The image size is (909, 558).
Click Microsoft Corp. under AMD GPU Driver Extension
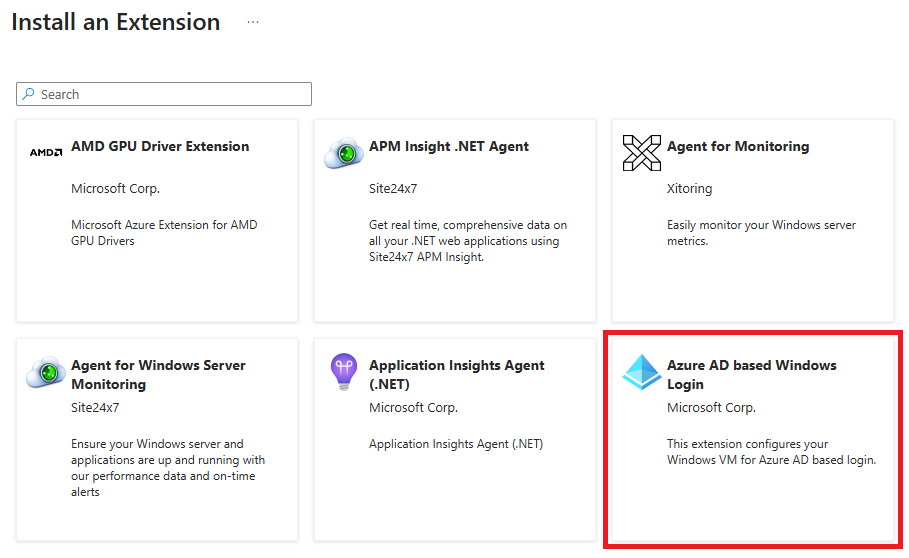[115, 188]
